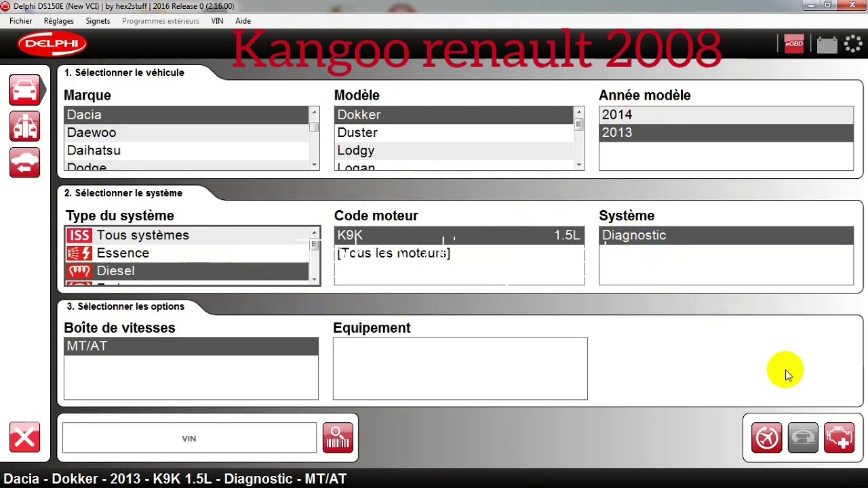
Task: Click the VIN input field
Action: (x=189, y=439)
